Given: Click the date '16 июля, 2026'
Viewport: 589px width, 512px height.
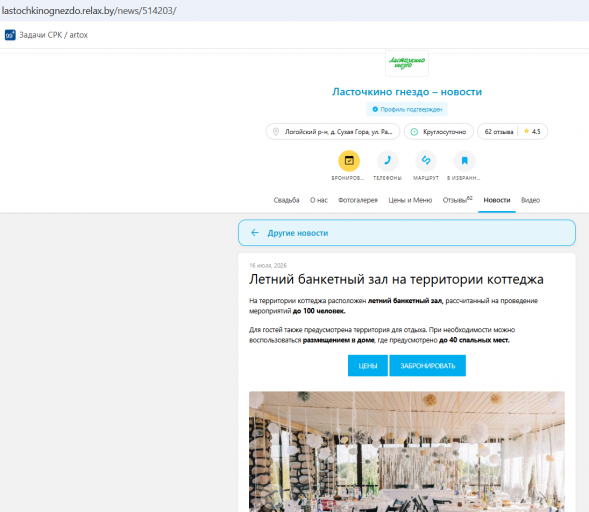Looking at the screenshot, I should click(268, 266).
